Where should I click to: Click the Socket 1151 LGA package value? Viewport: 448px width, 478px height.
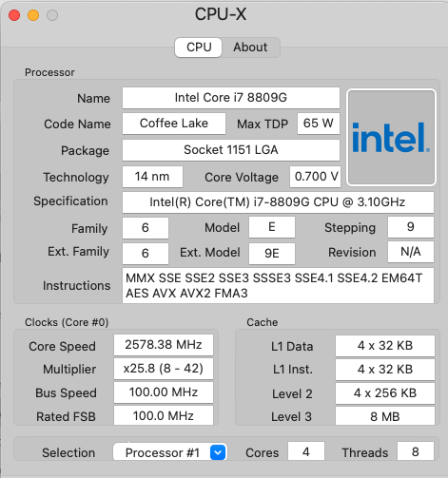(231, 150)
